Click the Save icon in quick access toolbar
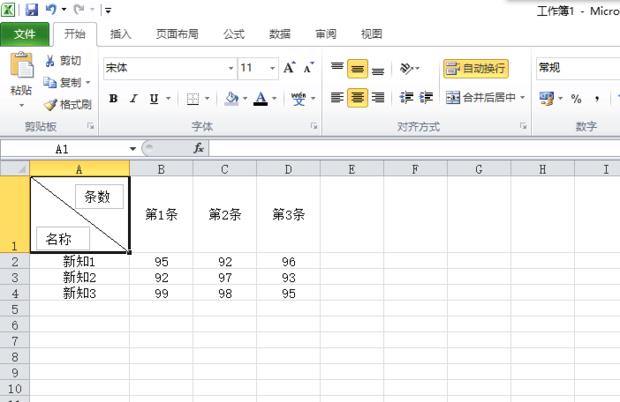 point(33,10)
